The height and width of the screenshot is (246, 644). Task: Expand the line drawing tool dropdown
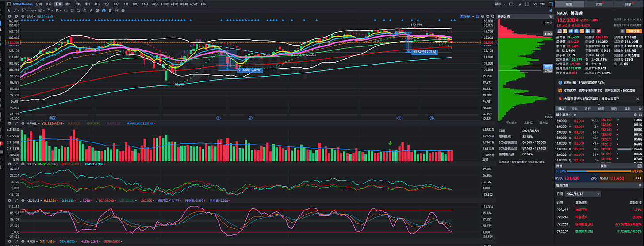[19, 11]
